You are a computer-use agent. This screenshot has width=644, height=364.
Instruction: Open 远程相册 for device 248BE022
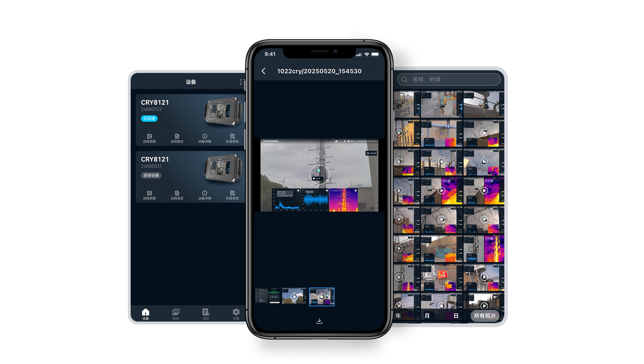click(x=149, y=138)
